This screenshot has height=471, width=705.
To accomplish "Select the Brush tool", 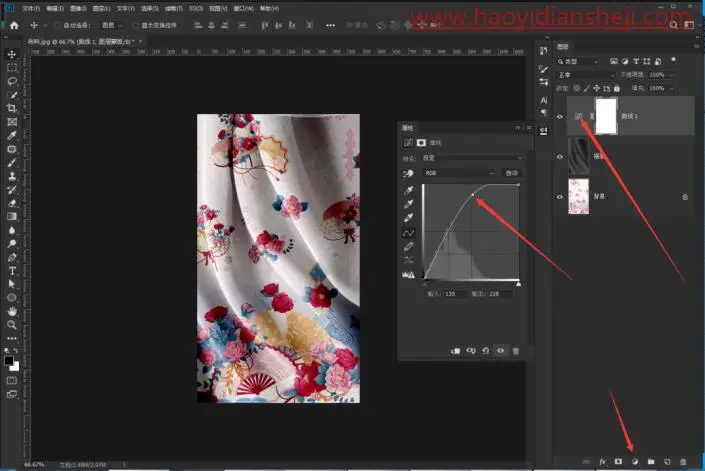I will (12, 163).
